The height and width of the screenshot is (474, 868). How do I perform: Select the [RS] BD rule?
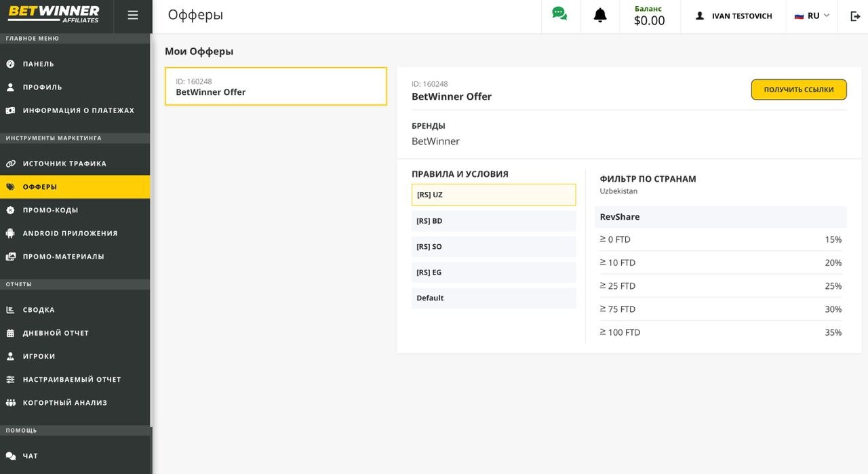pyautogui.click(x=493, y=221)
